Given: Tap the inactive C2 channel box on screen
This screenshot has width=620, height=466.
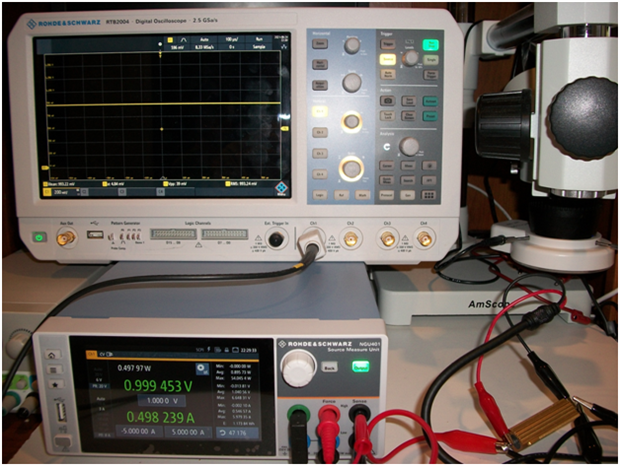Looking at the screenshot, I should click(84, 192).
